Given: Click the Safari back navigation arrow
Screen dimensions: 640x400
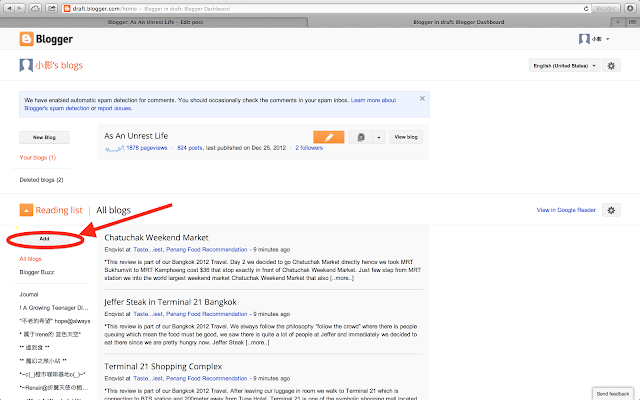Looking at the screenshot, I should [x=9, y=8].
